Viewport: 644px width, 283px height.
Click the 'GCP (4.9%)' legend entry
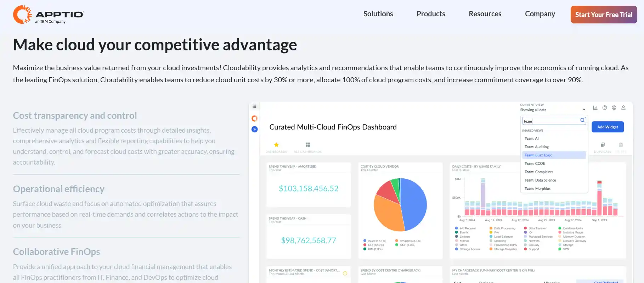(405, 245)
